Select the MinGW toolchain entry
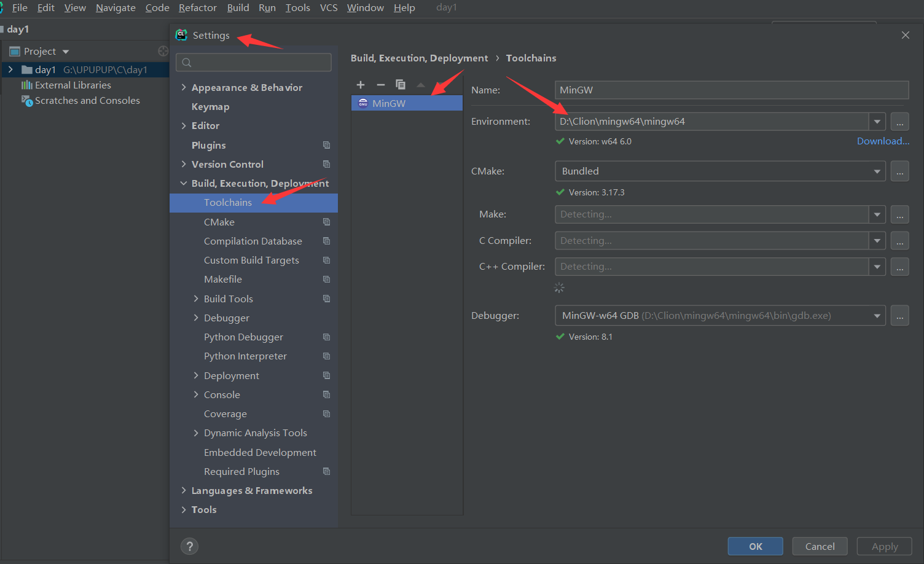Screen dimensions: 924x564 pyautogui.click(x=407, y=103)
